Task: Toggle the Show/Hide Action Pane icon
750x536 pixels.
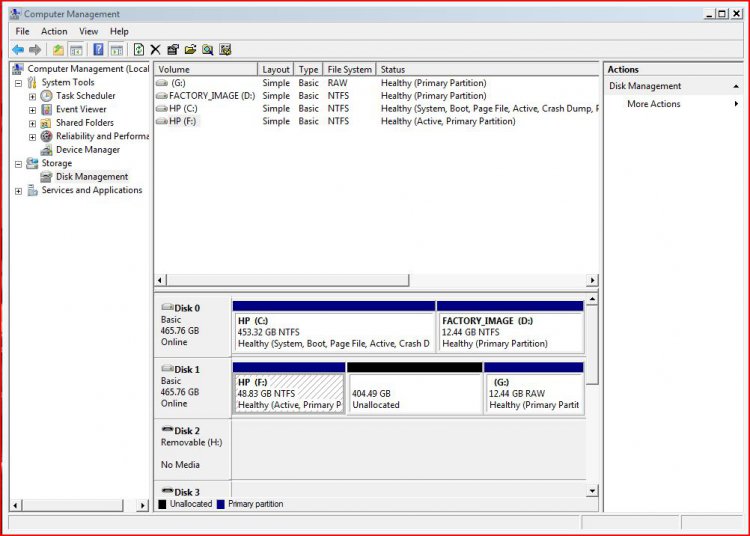Action: point(116,50)
